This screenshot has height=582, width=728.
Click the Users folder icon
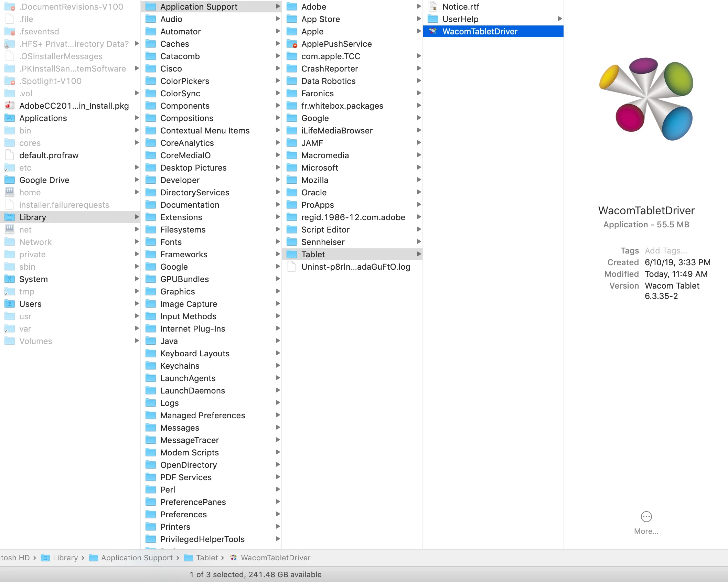tap(10, 304)
